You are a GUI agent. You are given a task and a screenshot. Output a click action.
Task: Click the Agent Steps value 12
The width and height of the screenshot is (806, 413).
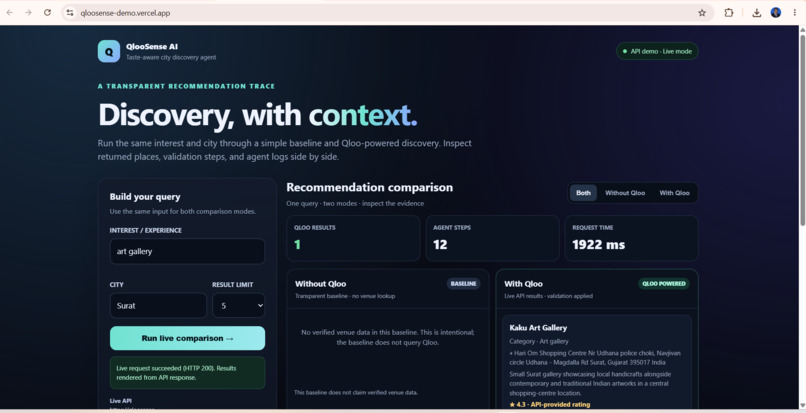(x=440, y=245)
